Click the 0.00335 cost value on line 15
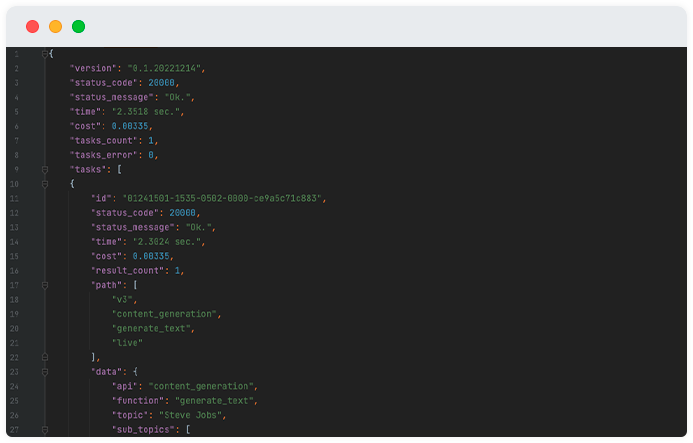The width and height of the screenshot is (693, 443). (x=151, y=256)
